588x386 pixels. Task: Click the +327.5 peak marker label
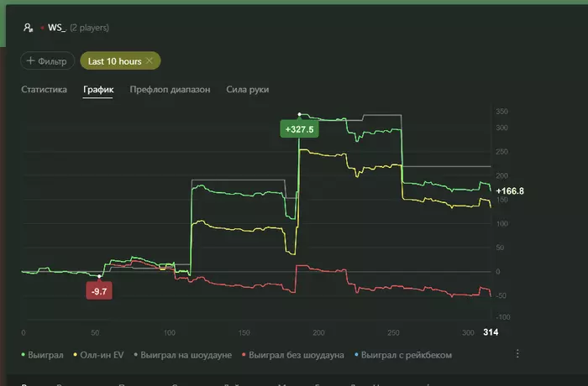(x=299, y=129)
